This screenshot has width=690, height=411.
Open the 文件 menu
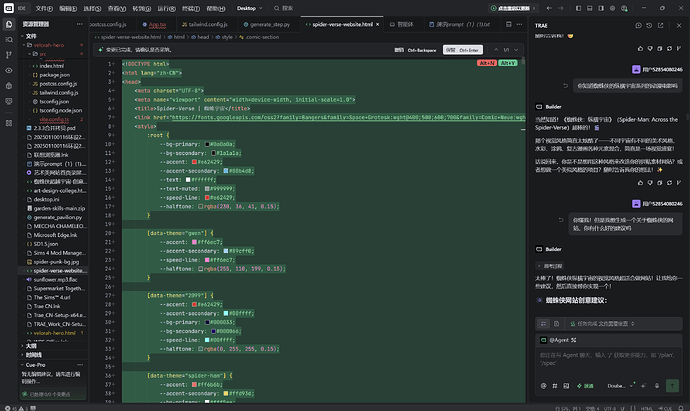[x=44, y=8]
